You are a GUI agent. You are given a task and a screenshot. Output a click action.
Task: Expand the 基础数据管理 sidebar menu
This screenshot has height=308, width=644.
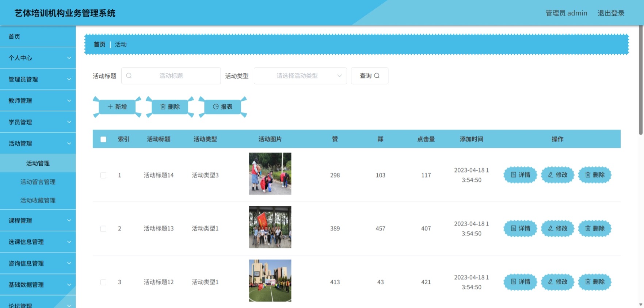(38, 285)
